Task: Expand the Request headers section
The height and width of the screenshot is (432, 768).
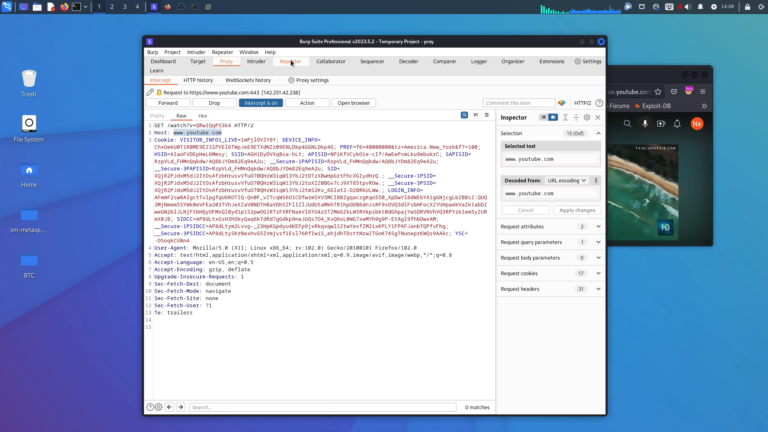Action: [x=599, y=289]
